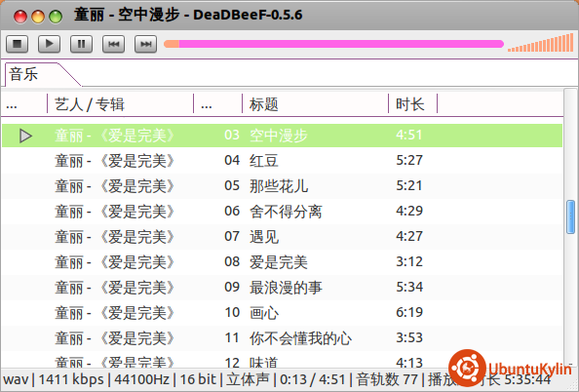Click the 6:19 duration of 画心
This screenshot has height=392, width=579.
tap(409, 313)
